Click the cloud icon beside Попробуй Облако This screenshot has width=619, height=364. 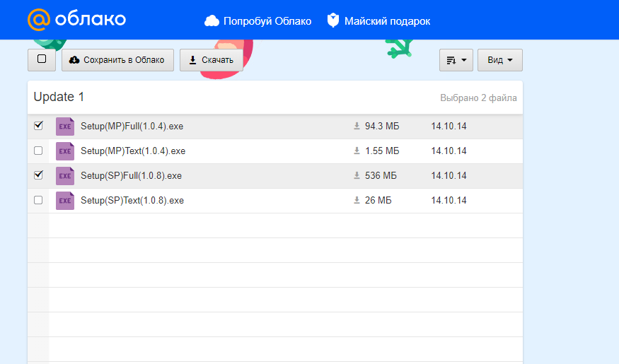tap(212, 21)
